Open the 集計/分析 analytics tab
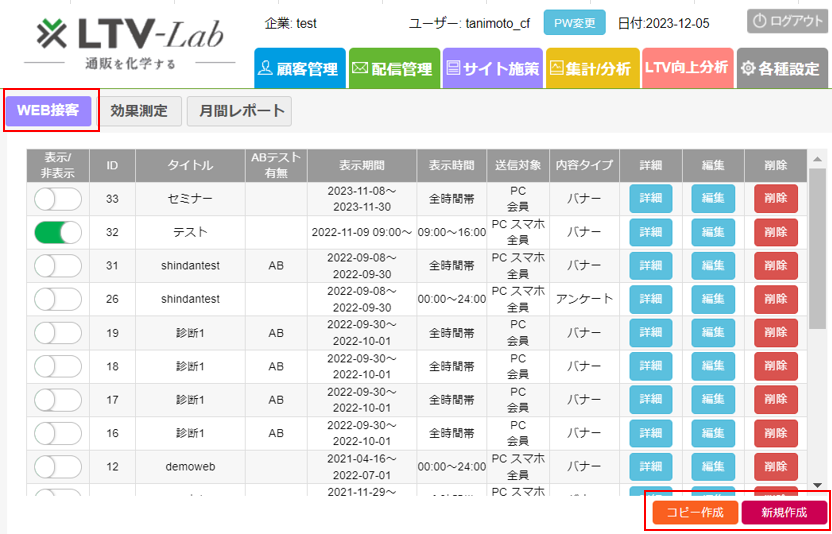 coord(590,69)
